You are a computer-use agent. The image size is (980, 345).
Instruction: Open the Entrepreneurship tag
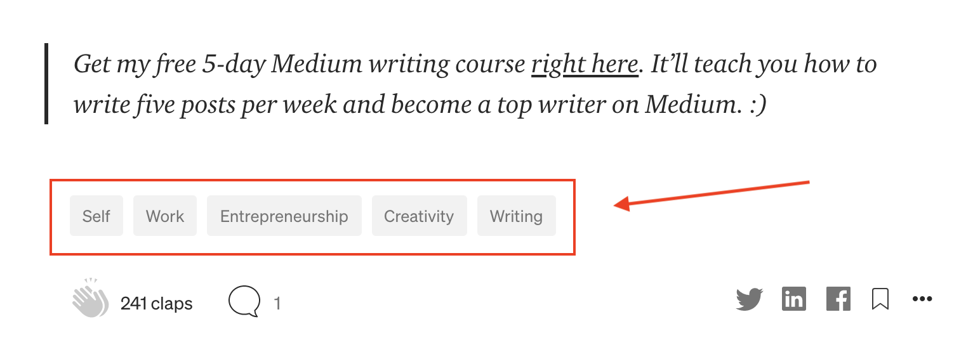click(284, 216)
